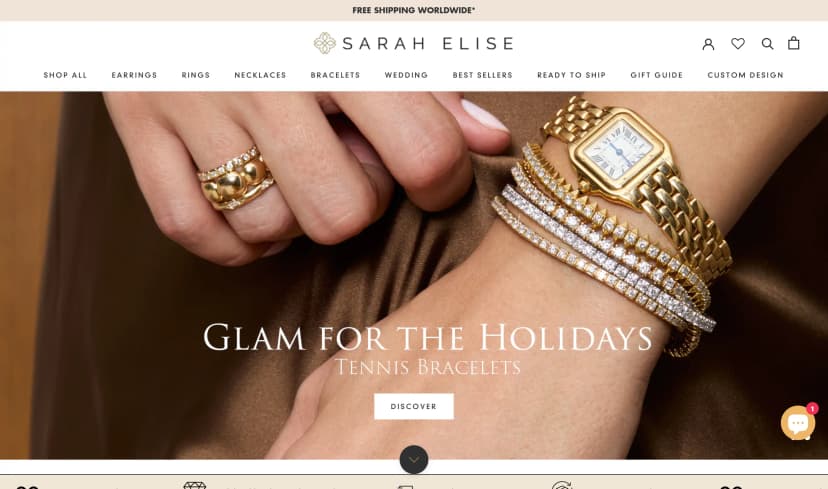Open the shopping bag cart
This screenshot has height=489, width=828.
click(793, 43)
